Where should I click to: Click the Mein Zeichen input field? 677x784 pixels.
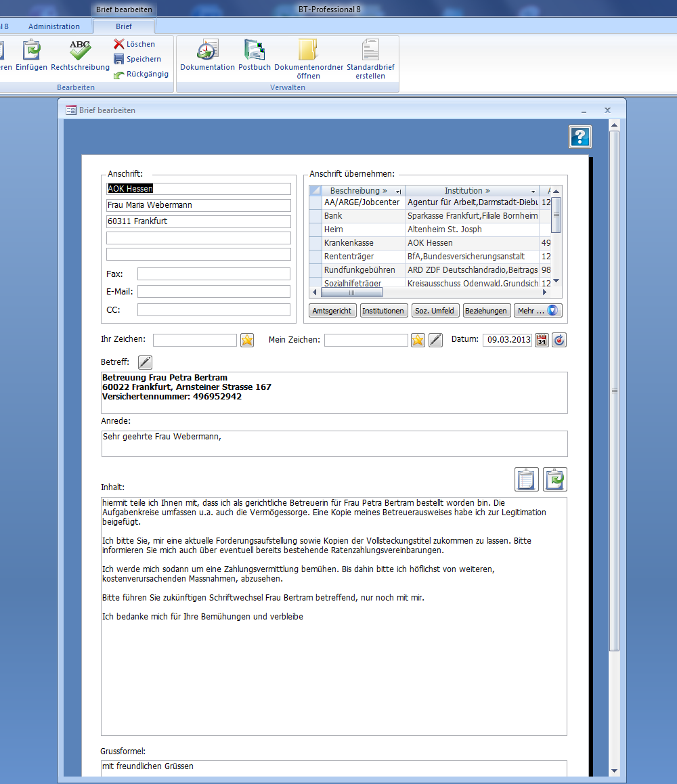coord(366,340)
